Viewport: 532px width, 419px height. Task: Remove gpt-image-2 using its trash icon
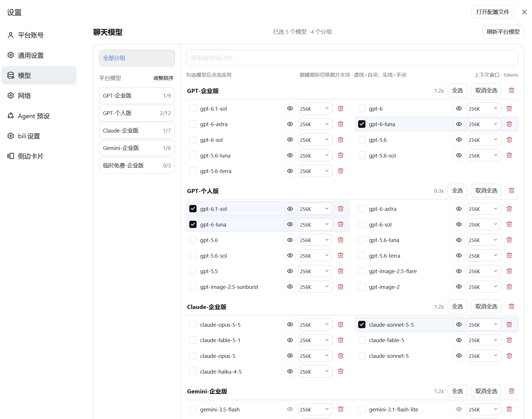coord(509,287)
